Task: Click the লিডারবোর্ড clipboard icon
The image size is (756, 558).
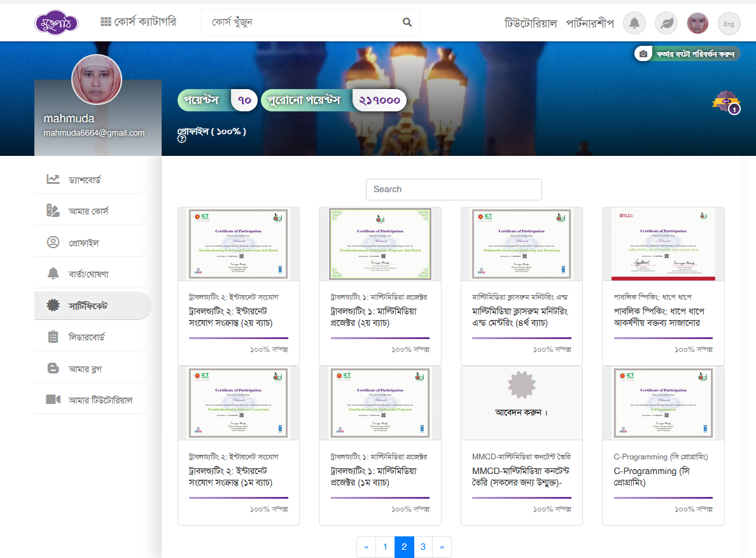Action: [x=53, y=337]
